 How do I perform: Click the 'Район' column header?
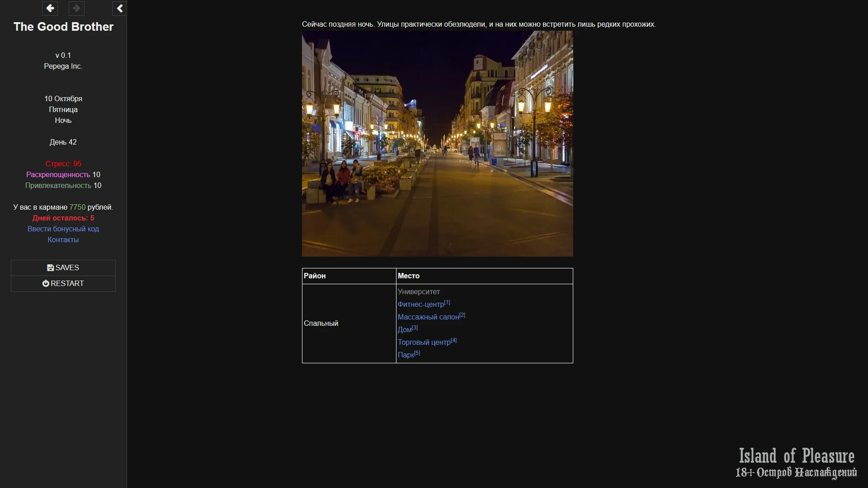click(315, 276)
